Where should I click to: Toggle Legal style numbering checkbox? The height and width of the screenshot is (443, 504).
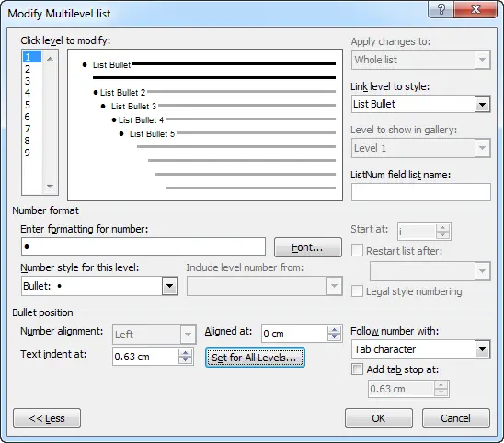point(357,291)
